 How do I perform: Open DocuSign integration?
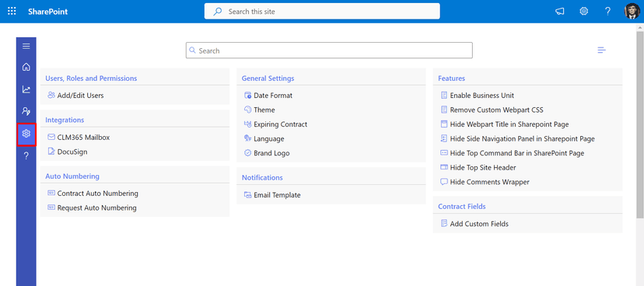(68, 152)
